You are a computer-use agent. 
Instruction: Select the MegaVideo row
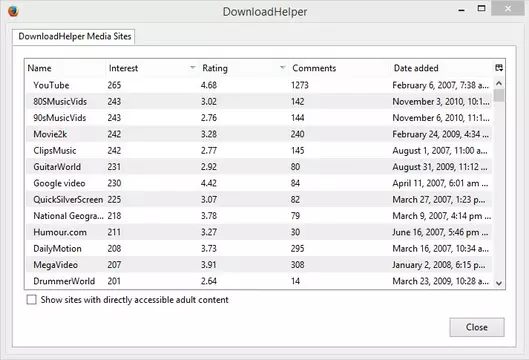(x=259, y=265)
